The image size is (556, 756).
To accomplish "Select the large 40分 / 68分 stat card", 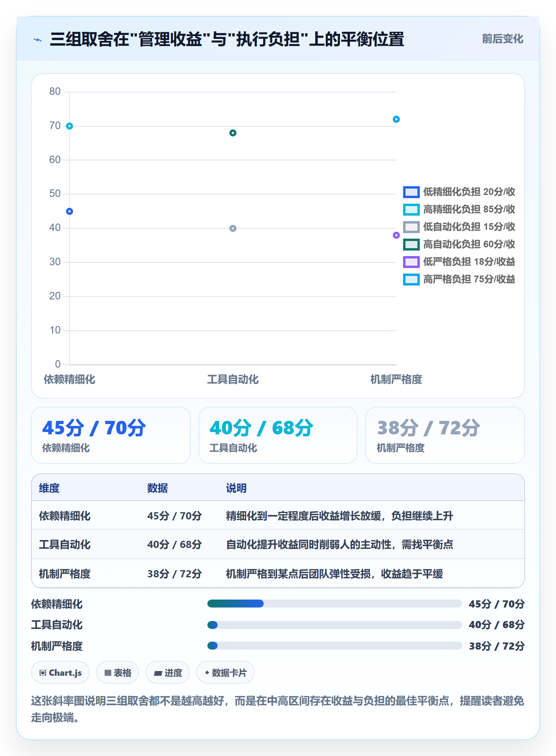I will pyautogui.click(x=278, y=435).
